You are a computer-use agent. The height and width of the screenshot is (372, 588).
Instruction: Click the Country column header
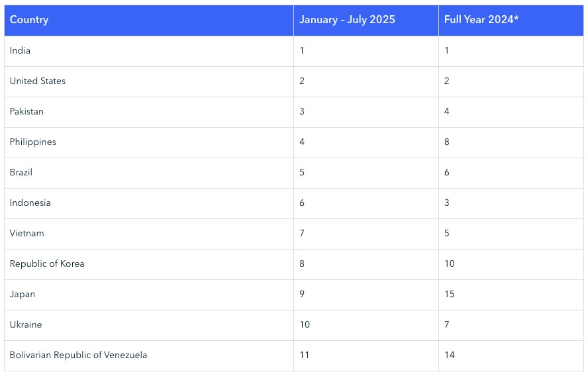[x=29, y=20]
